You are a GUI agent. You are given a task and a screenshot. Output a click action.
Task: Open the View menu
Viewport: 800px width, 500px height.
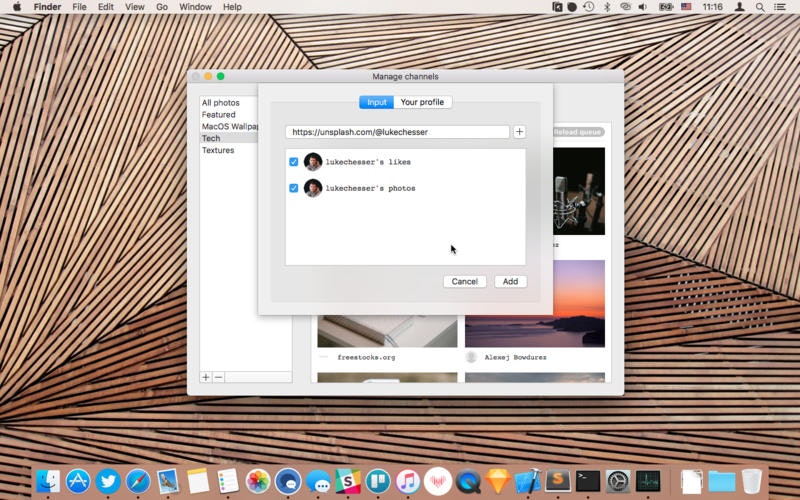[x=135, y=7]
